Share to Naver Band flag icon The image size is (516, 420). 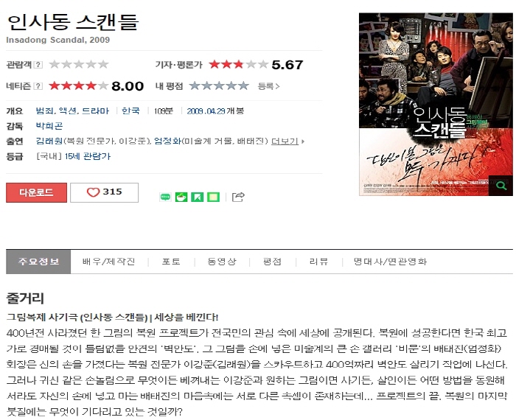click(197, 197)
